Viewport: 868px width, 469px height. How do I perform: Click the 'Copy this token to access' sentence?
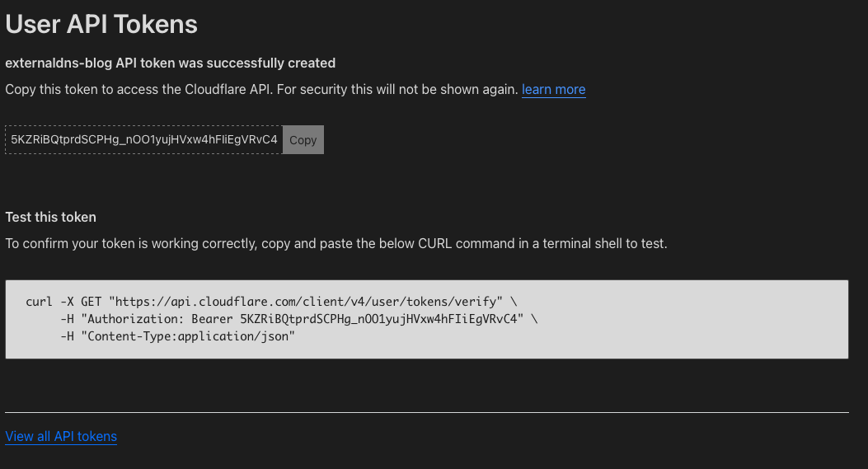(261, 90)
